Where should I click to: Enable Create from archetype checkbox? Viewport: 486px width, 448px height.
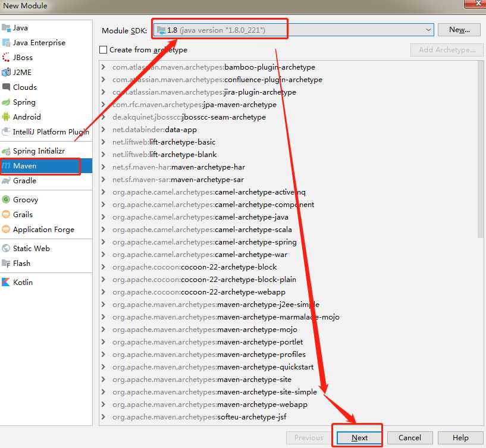tap(104, 50)
